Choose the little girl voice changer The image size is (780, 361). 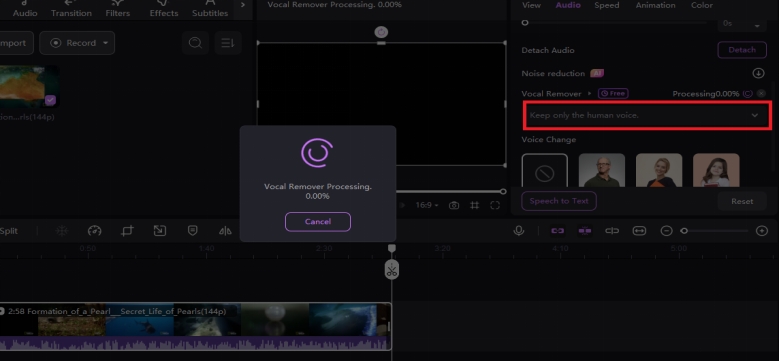click(x=716, y=171)
